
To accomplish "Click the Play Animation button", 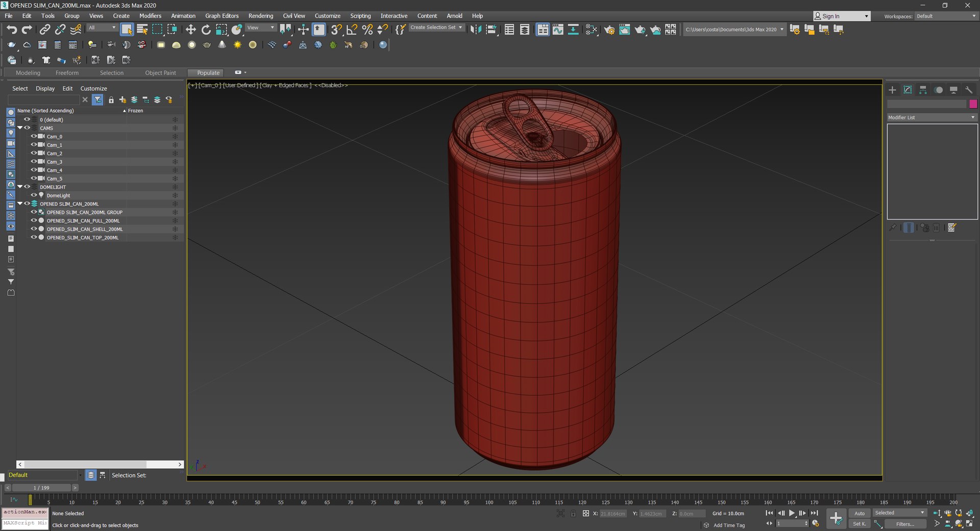I will click(792, 513).
